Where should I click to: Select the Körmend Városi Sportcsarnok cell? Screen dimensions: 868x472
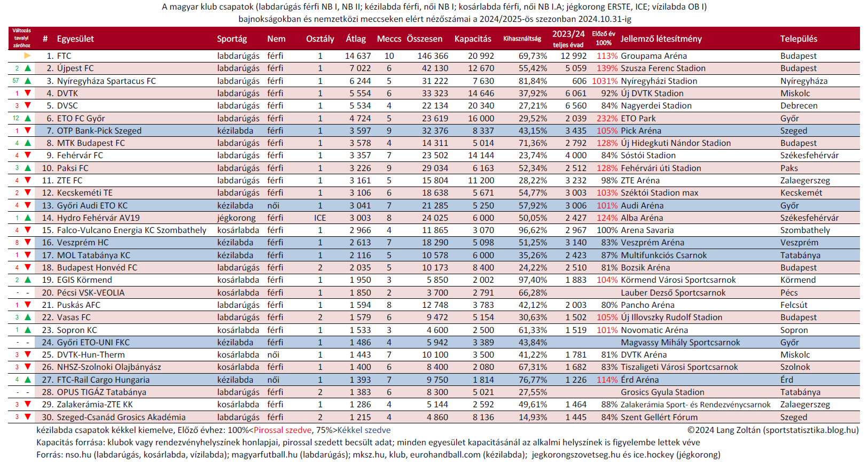tap(678, 280)
